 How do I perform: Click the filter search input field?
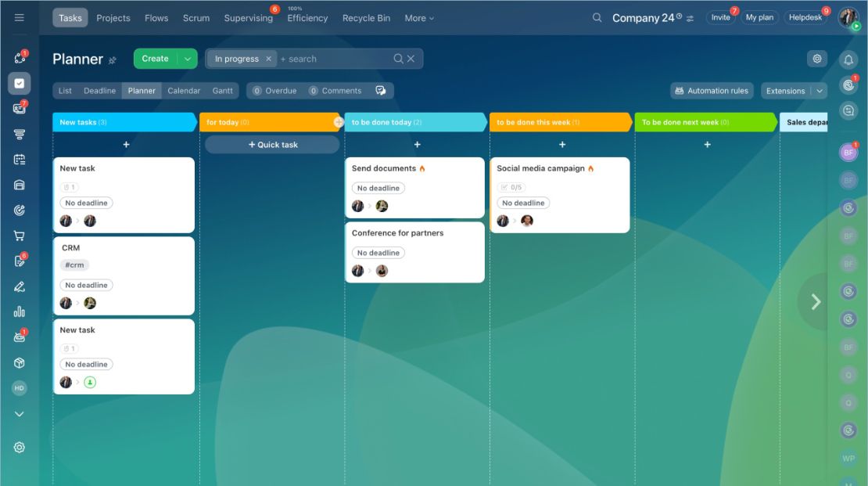pos(335,59)
